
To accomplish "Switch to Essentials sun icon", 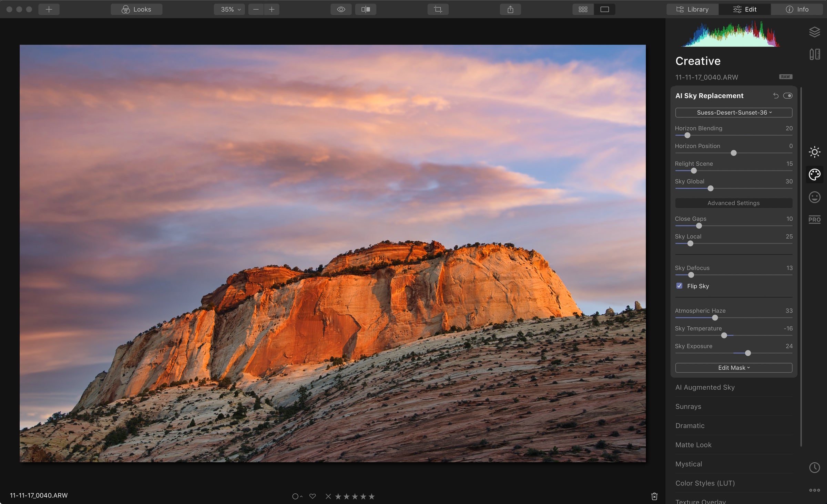I will 814,152.
